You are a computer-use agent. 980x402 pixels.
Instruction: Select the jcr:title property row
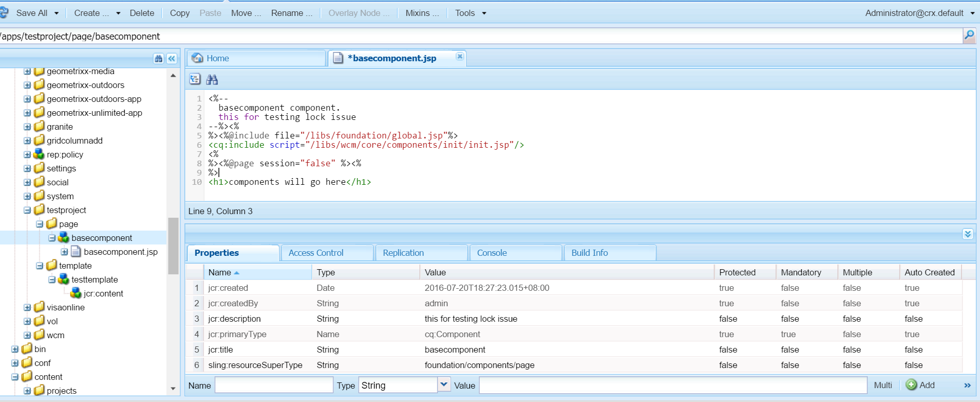coord(573,349)
